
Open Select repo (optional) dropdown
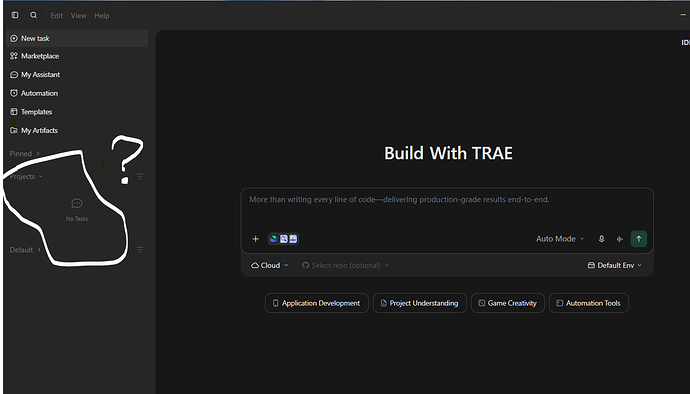345,265
